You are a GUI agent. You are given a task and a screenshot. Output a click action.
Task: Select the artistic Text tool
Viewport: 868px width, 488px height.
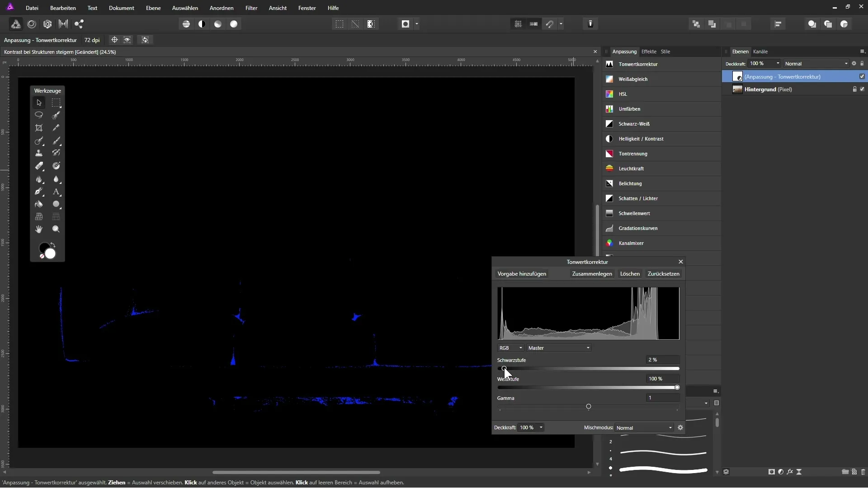click(x=56, y=192)
